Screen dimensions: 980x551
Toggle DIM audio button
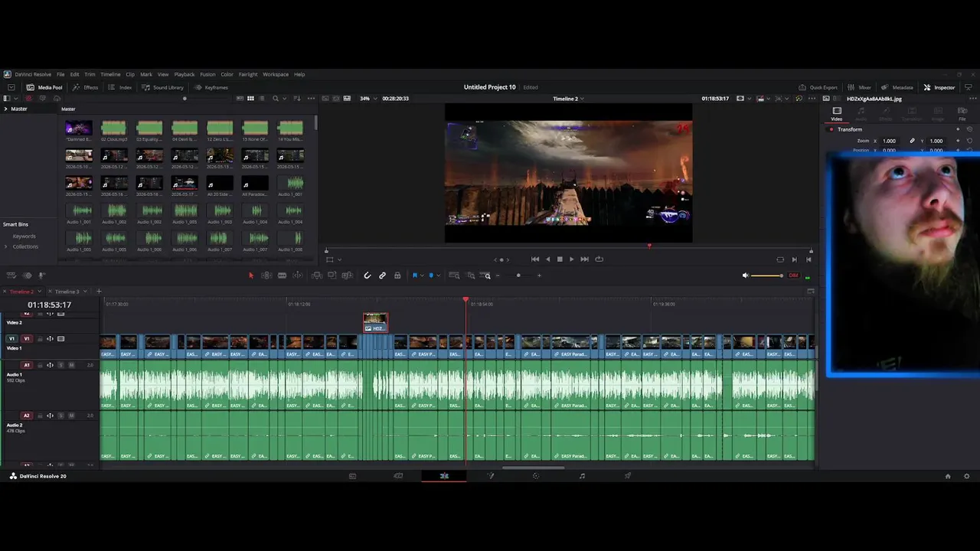pyautogui.click(x=793, y=275)
